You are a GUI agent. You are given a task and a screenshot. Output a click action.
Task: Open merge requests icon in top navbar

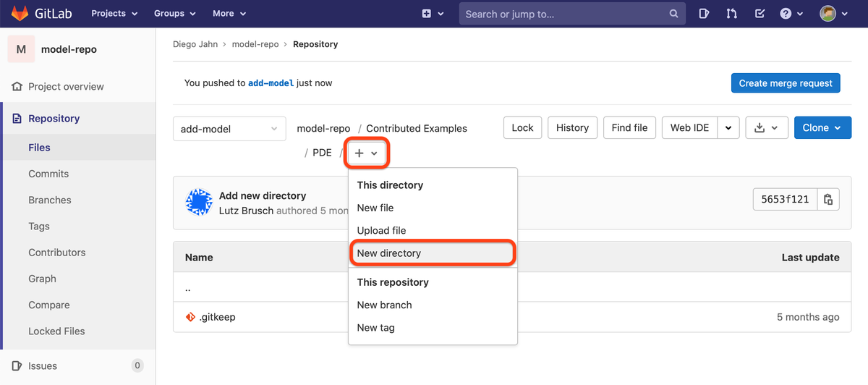732,14
